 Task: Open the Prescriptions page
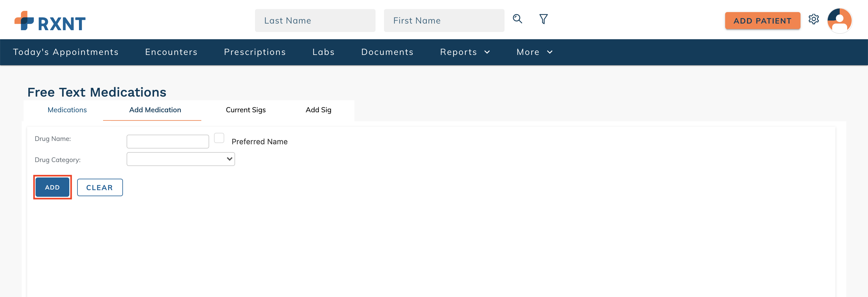255,52
